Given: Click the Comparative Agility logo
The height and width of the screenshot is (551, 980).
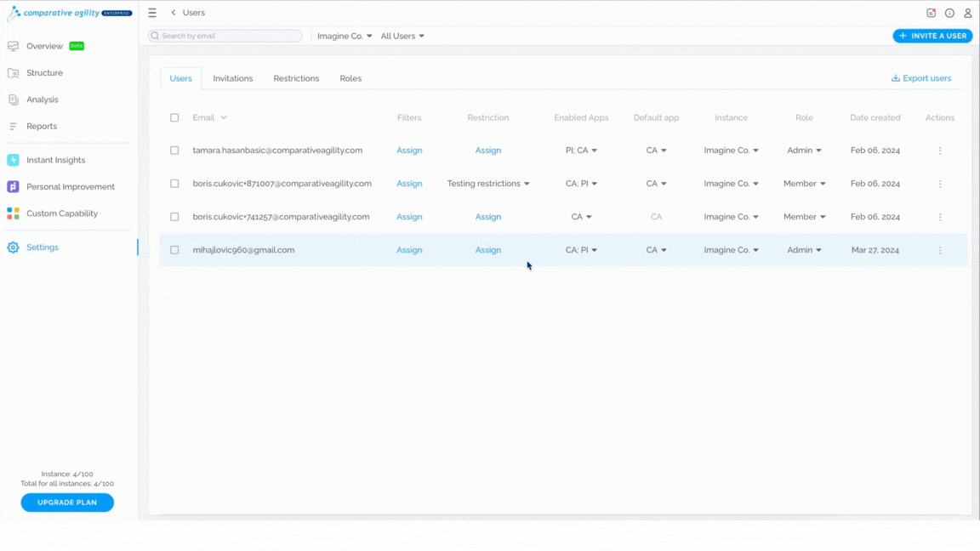Looking at the screenshot, I should point(69,13).
